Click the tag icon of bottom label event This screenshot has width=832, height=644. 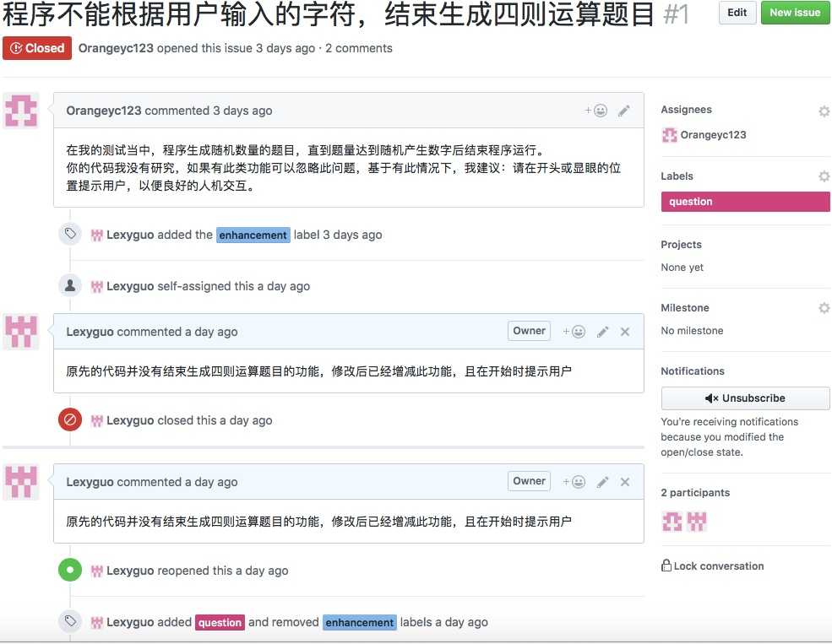tap(70, 620)
